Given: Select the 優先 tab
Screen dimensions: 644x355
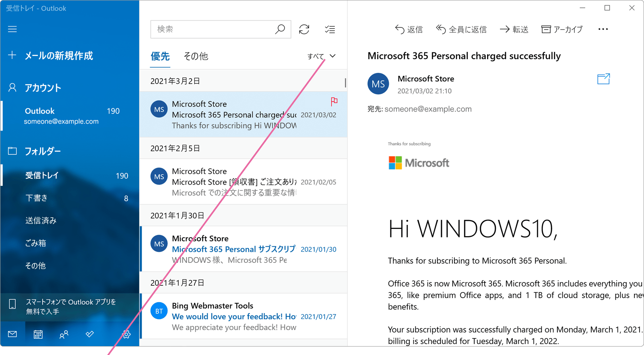Looking at the screenshot, I should pyautogui.click(x=160, y=56).
